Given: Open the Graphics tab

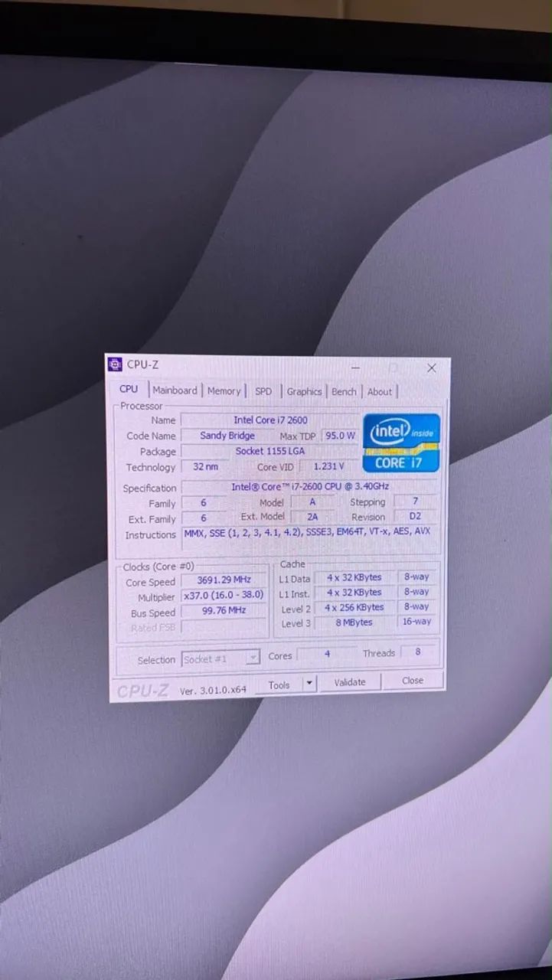Looking at the screenshot, I should (x=304, y=391).
